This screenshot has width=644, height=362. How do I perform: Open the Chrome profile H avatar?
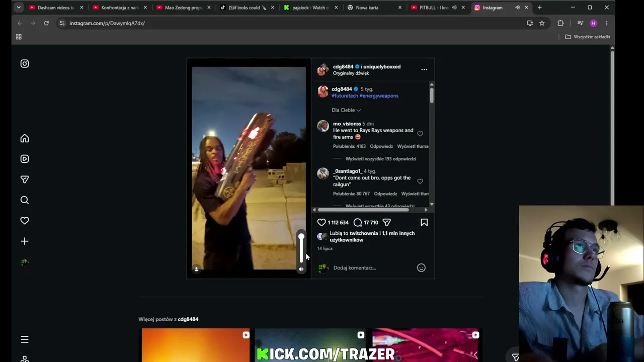click(x=594, y=23)
